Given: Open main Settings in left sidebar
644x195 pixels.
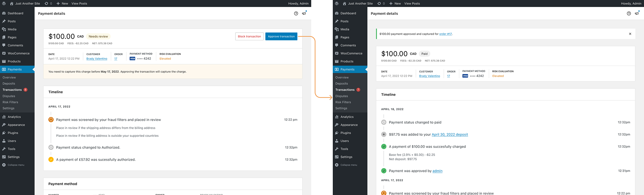Looking at the screenshot, I should coord(17,157).
